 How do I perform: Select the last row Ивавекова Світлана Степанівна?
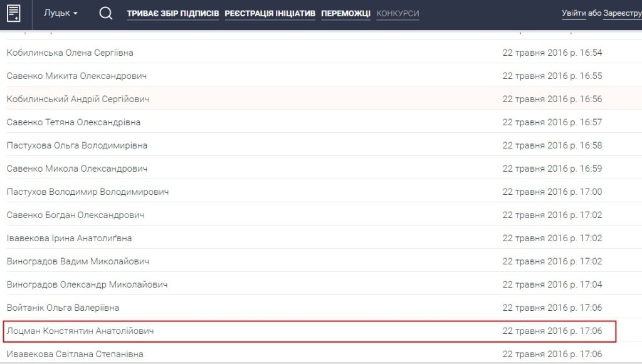pyautogui.click(x=75, y=354)
